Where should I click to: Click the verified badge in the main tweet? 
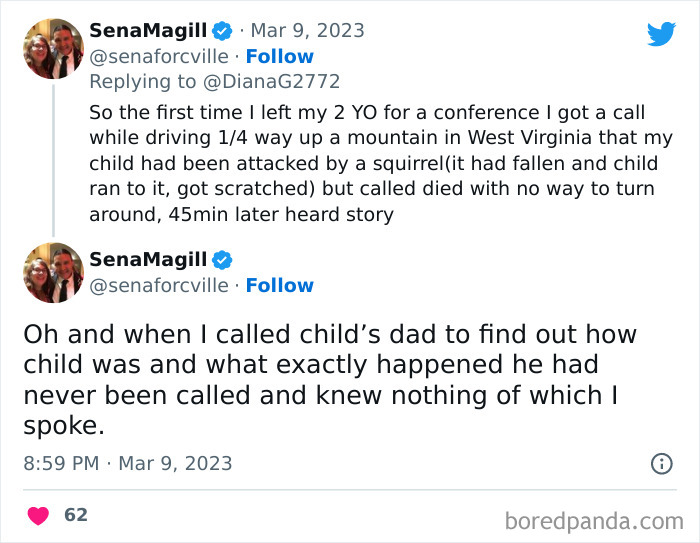coord(221,260)
